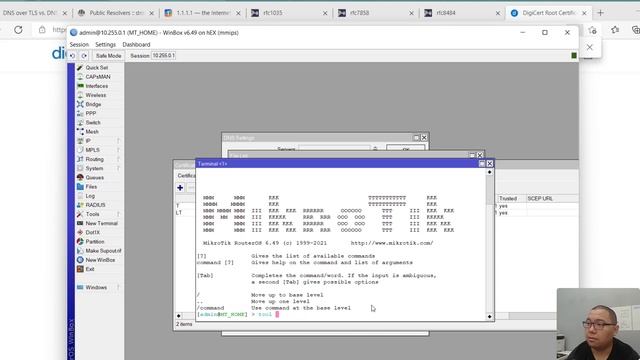Click certificates list left scroll arrow
The image size is (640, 360).
point(178,316)
